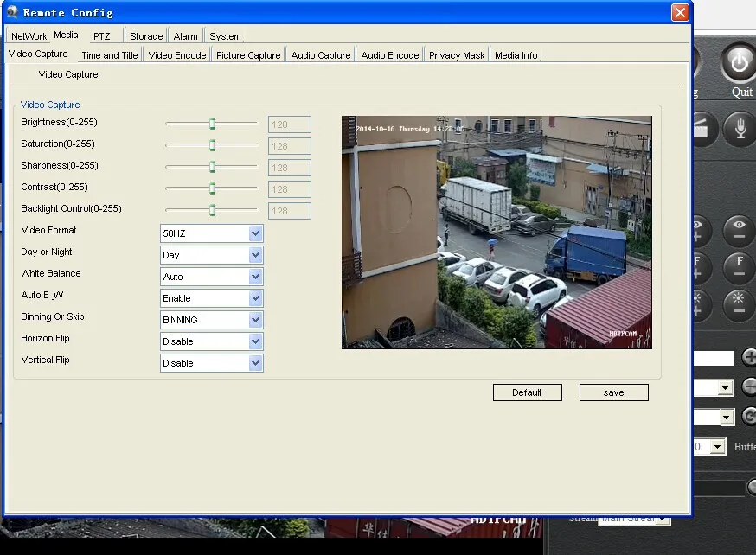Click the F minus focus icon
The image size is (756, 555).
click(x=740, y=266)
